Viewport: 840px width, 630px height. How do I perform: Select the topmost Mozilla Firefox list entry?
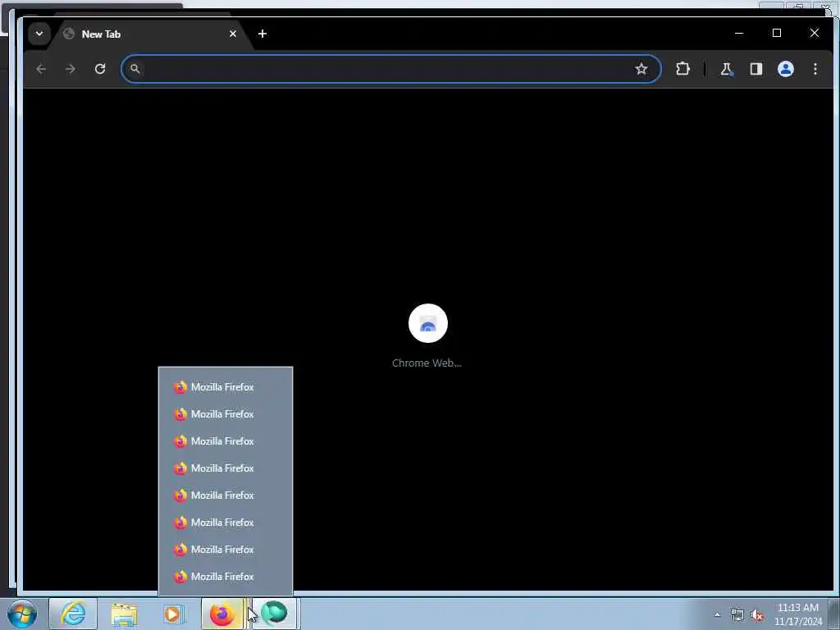[226, 387]
